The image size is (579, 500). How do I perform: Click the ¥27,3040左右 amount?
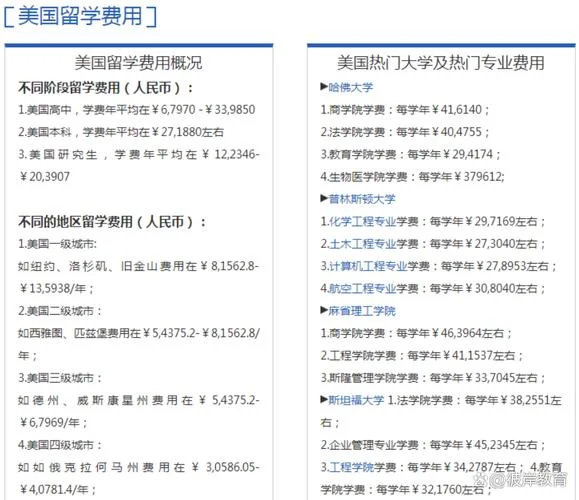[501, 244]
